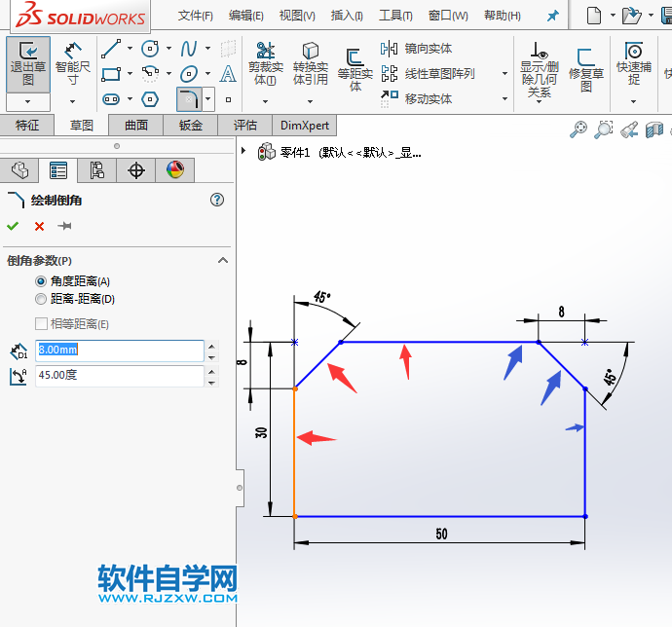672x627 pixels.
Task: Open the Line tool dropdown arrow
Action: click(130, 49)
